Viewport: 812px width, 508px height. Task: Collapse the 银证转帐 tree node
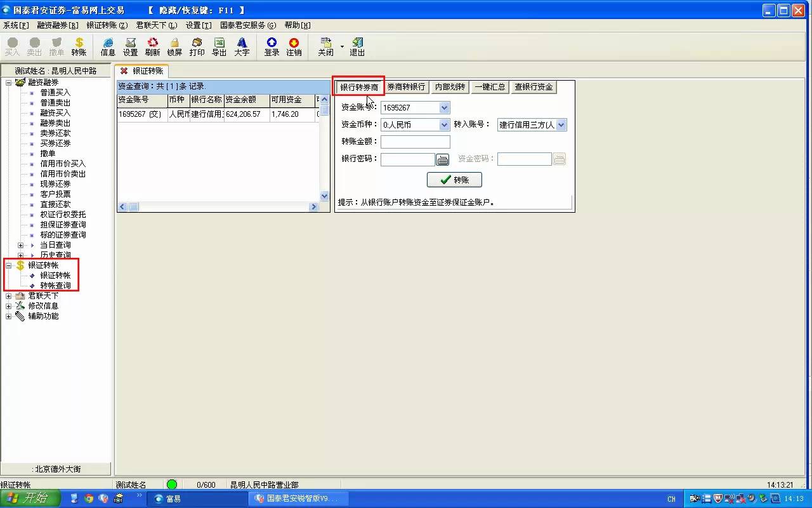(x=9, y=265)
